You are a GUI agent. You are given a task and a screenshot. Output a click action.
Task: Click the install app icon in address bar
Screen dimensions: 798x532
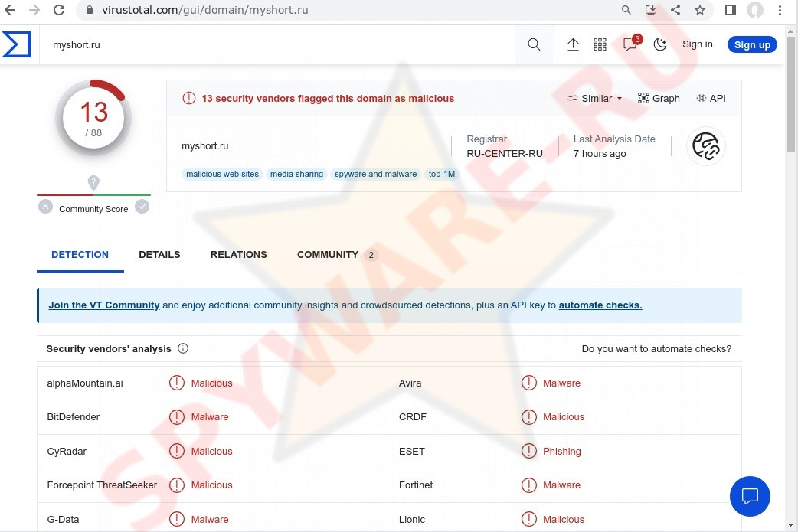tap(651, 10)
